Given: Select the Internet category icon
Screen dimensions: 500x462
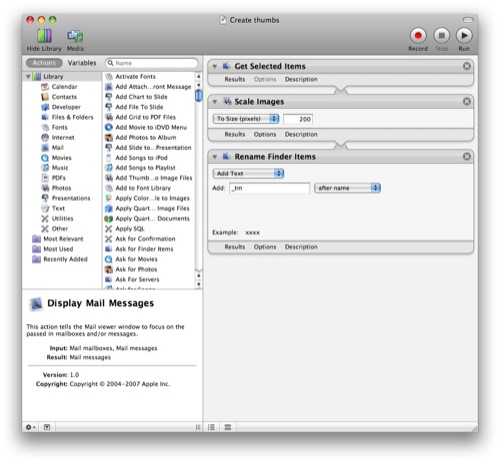Looking at the screenshot, I should tap(45, 137).
